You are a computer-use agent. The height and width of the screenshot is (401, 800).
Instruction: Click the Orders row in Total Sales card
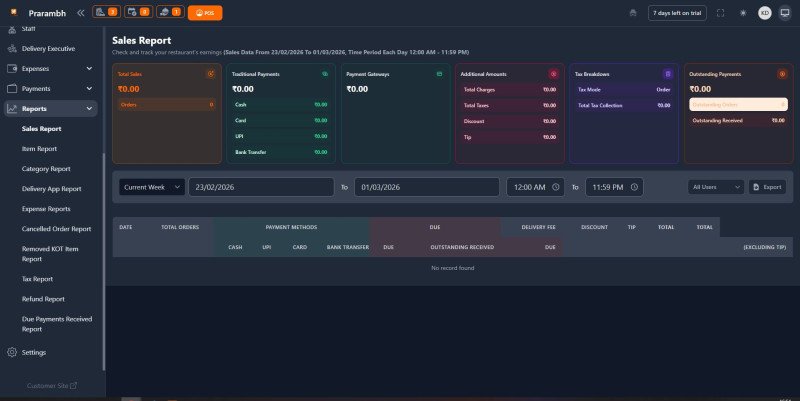(x=167, y=105)
